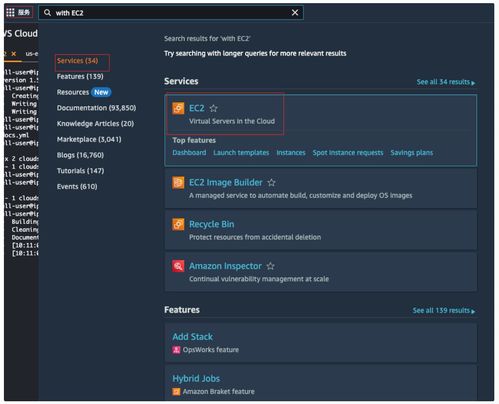Close the terminal tab with orange X
Screen dimensions: 499x404
14,54
